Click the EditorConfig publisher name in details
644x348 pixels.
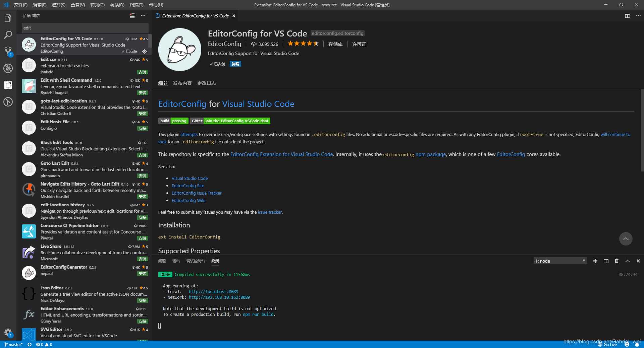coord(224,44)
